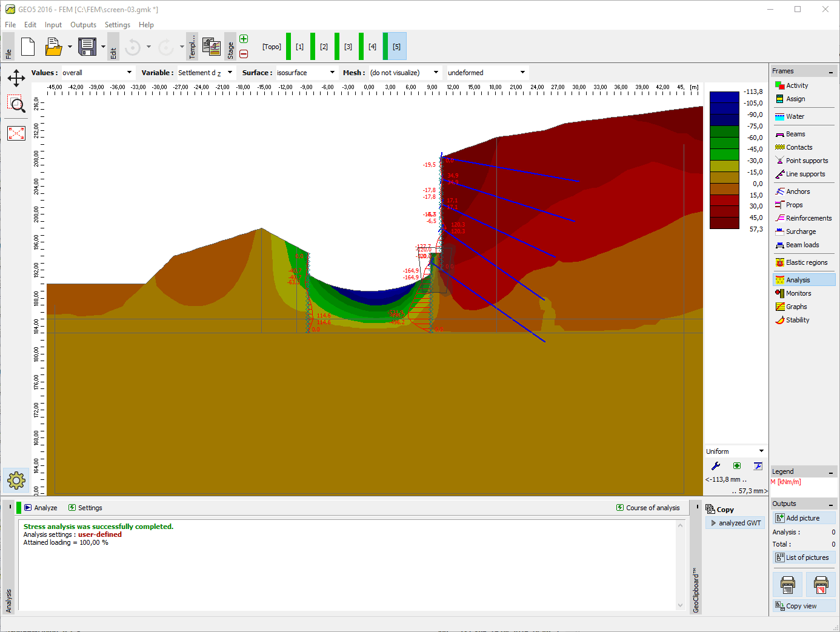Viewport: 840px width, 632px height.
Task: Expand the Uniform scale dropdown
Action: [x=760, y=450]
